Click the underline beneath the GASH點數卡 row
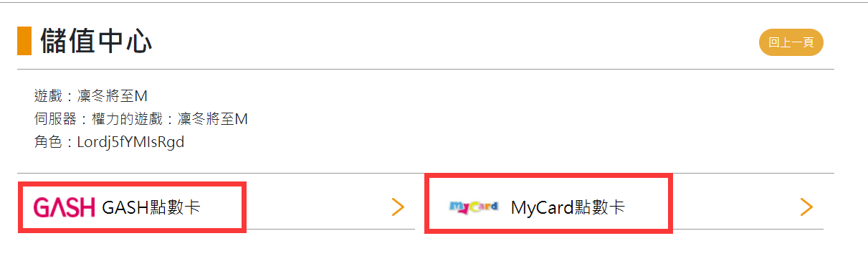868x274 pixels. click(216, 230)
